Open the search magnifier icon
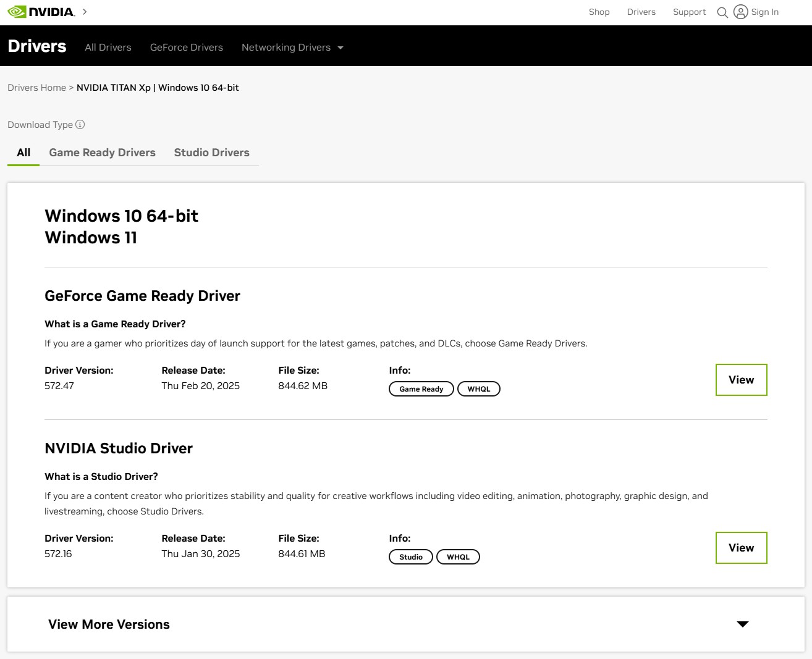Viewport: 812px width, 659px height. click(722, 12)
